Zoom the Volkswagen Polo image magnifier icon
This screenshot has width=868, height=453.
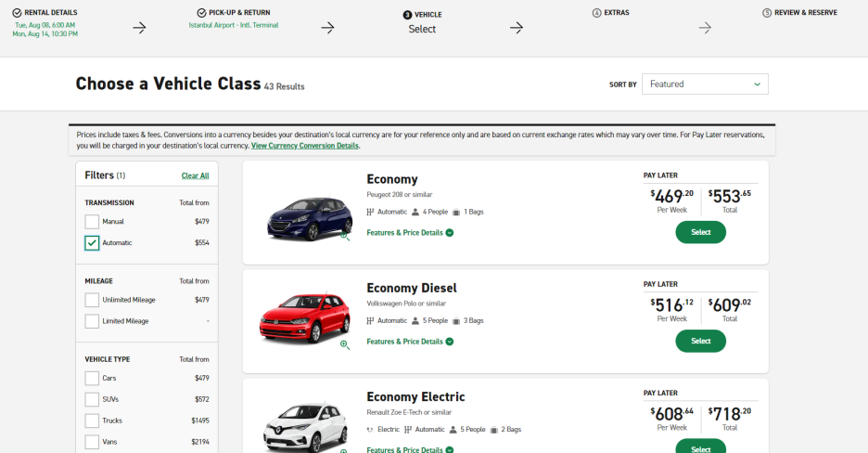click(x=344, y=345)
